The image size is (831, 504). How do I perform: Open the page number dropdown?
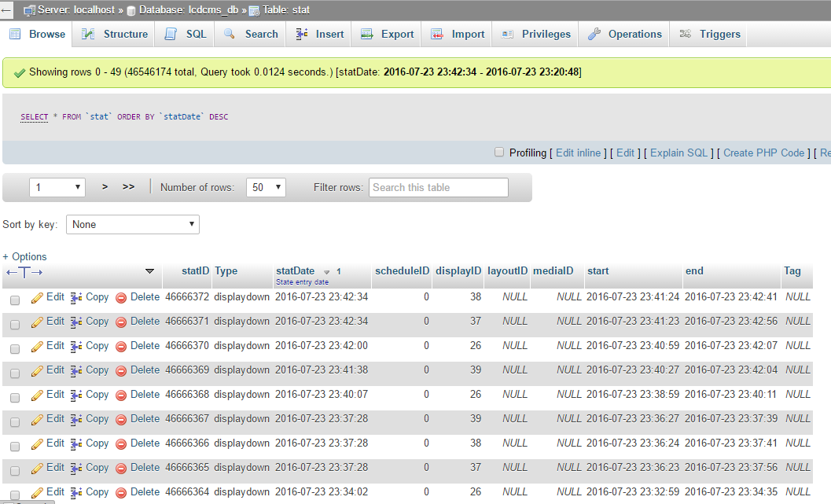(57, 187)
